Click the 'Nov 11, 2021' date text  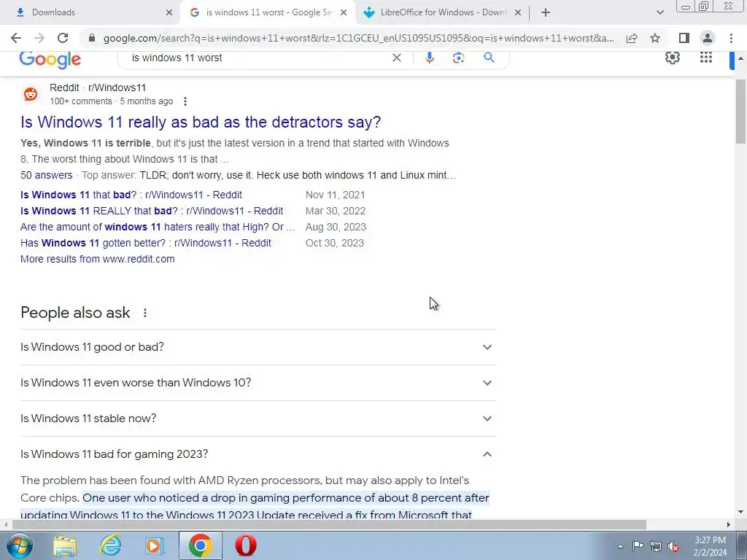336,195
